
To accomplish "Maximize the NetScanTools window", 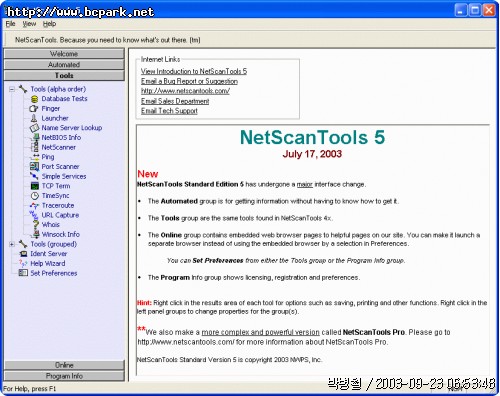I will (x=475, y=10).
